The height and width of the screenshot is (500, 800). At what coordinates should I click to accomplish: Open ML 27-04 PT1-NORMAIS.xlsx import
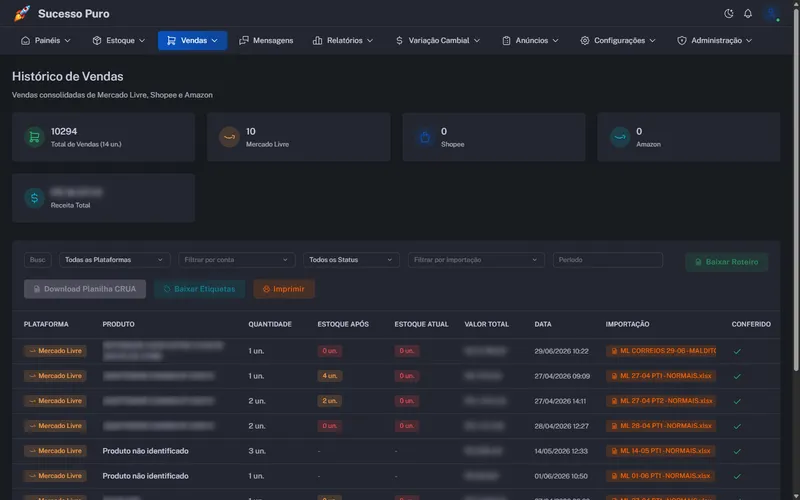pyautogui.click(x=661, y=376)
